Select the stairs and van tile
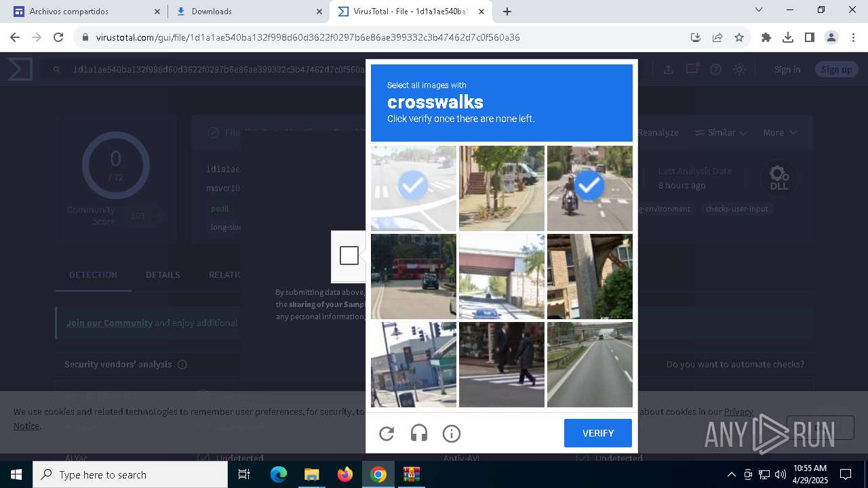 tap(502, 188)
